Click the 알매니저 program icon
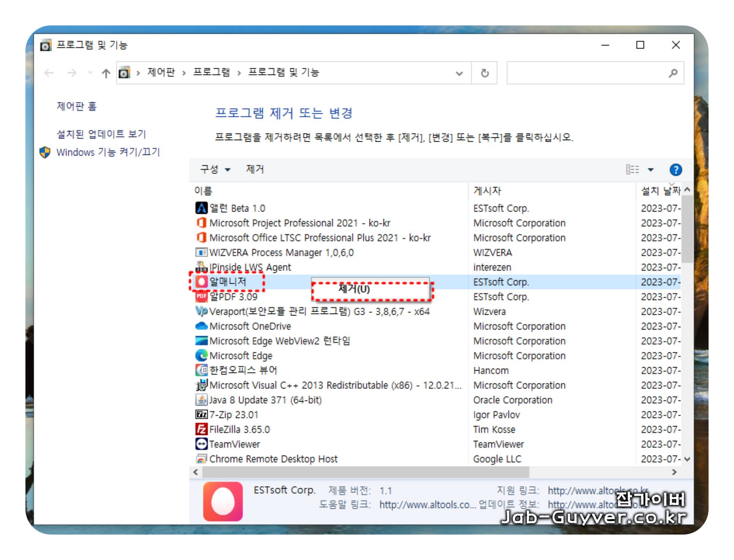Image resolution: width=734 pixels, height=560 pixels. tap(201, 282)
